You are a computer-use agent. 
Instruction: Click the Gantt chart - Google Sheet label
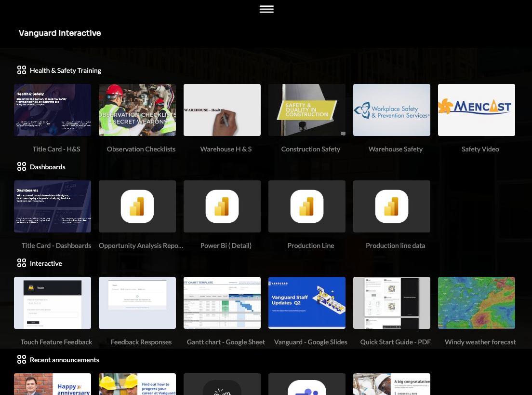tap(226, 342)
